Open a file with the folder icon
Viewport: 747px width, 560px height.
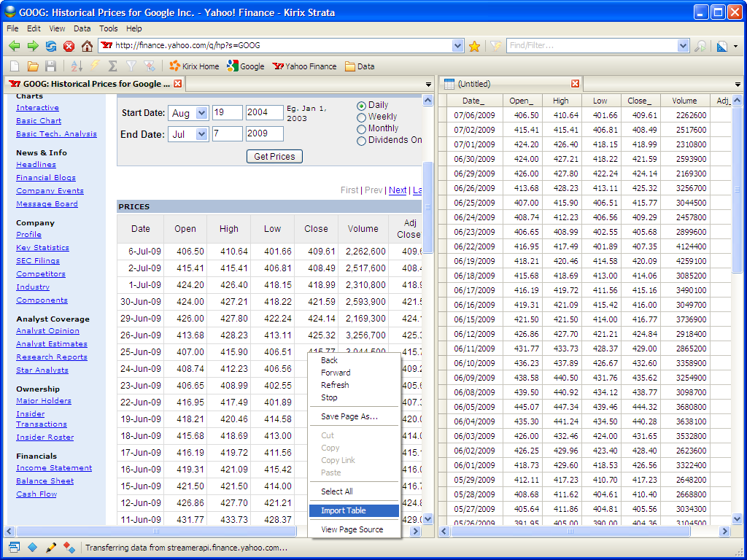[x=32, y=66]
